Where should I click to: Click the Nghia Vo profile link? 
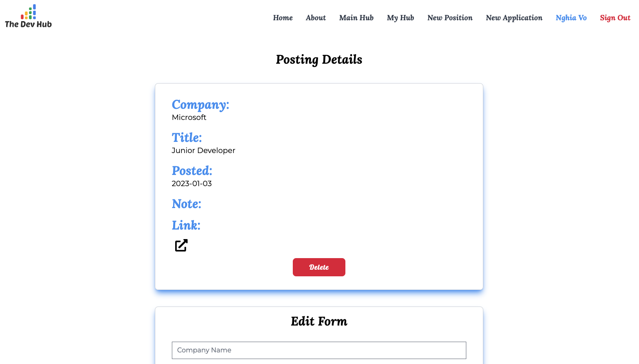coord(571,18)
